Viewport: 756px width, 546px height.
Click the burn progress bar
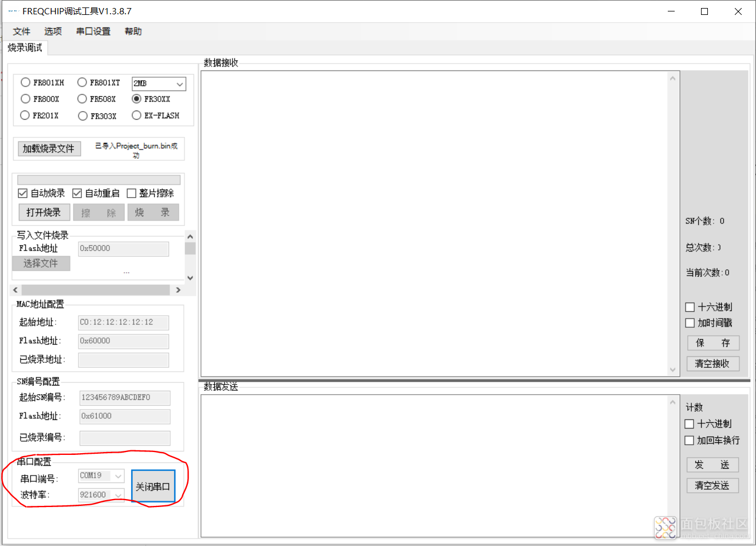99,180
